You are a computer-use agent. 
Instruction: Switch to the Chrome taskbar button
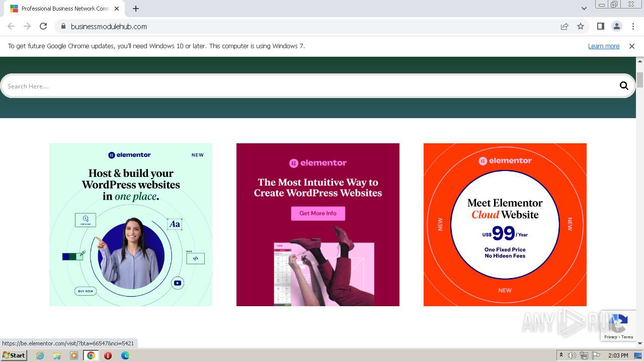click(91, 355)
